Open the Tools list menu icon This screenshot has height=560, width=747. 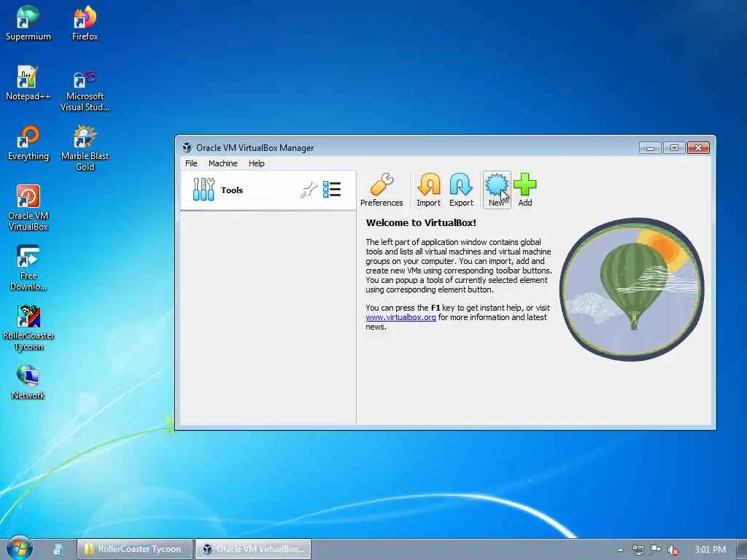tap(332, 190)
